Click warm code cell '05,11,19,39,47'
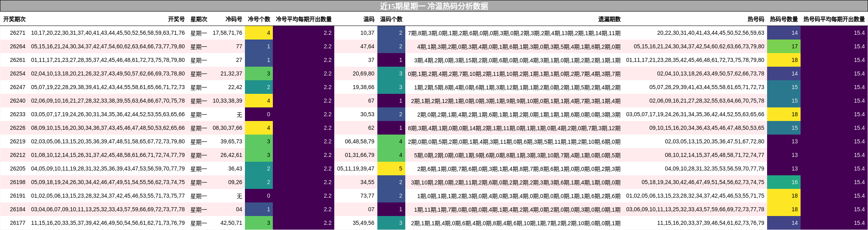 point(356,169)
